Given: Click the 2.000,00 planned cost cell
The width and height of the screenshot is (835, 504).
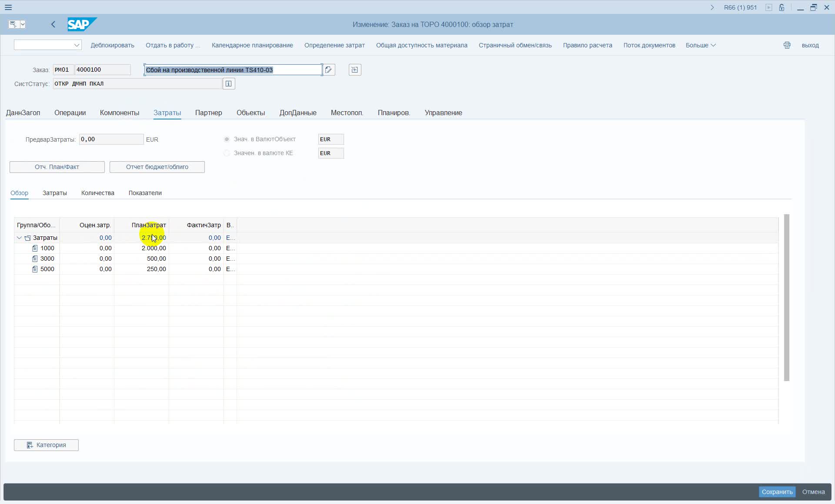Looking at the screenshot, I should [142, 249].
